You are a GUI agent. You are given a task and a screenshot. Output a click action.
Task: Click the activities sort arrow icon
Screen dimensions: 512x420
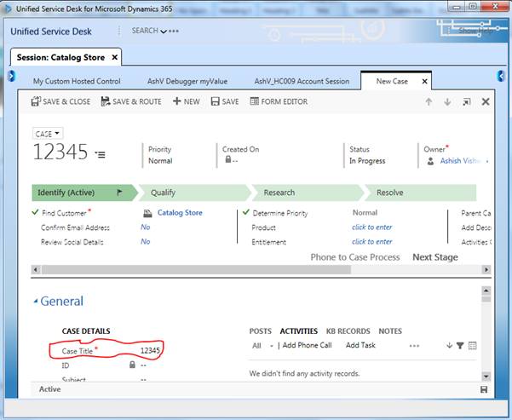[450, 345]
